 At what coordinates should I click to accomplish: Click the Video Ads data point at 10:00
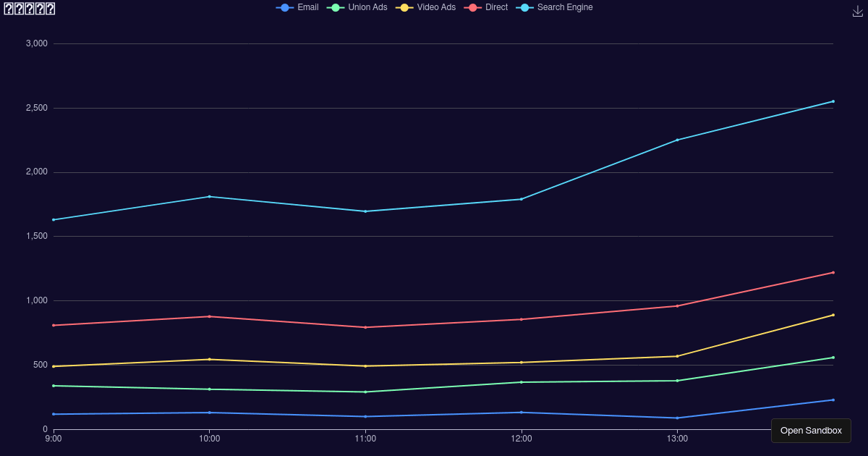(x=209, y=358)
